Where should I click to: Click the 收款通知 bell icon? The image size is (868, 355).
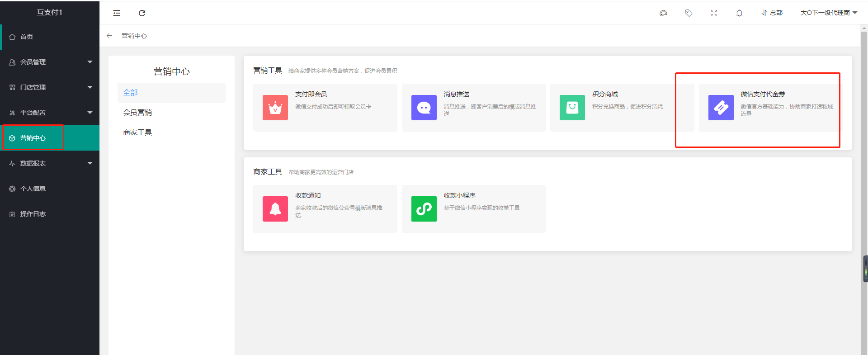275,209
